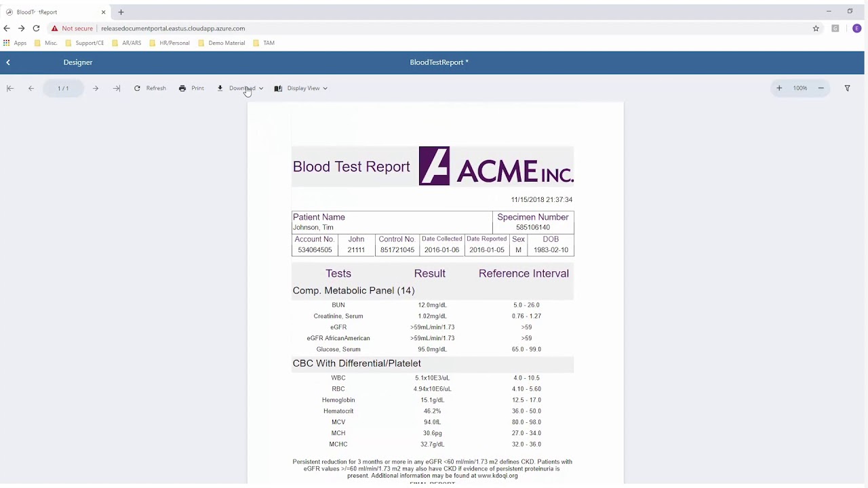The height and width of the screenshot is (488, 868).
Task: Open the Display View dropdown
Action: coord(301,88)
